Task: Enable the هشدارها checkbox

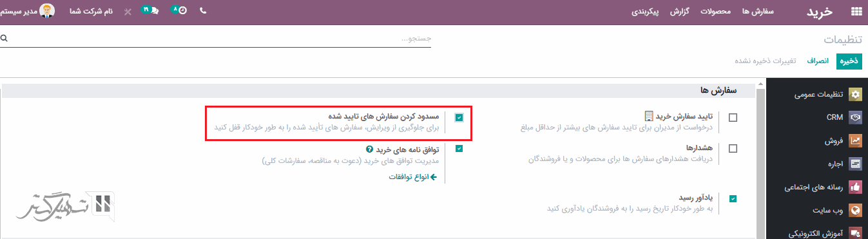Action: tap(733, 149)
